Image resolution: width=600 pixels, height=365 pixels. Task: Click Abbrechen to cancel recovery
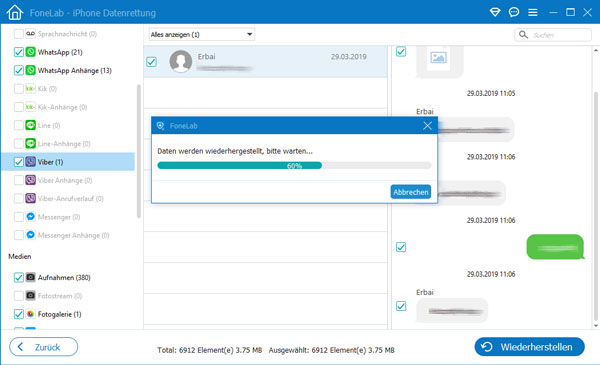pyautogui.click(x=411, y=192)
